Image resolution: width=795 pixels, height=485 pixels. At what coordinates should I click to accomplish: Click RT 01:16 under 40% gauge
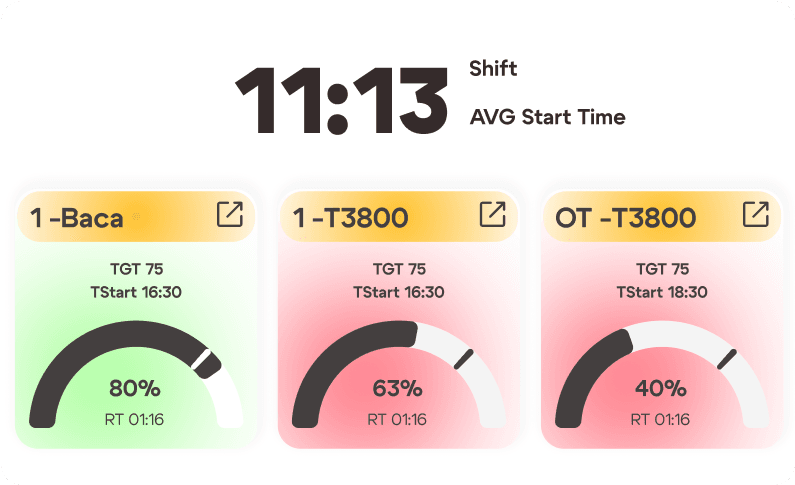tap(661, 419)
